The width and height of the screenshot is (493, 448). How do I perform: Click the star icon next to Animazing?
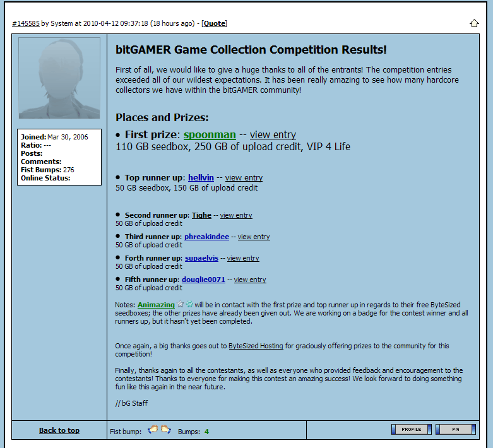[180, 304]
